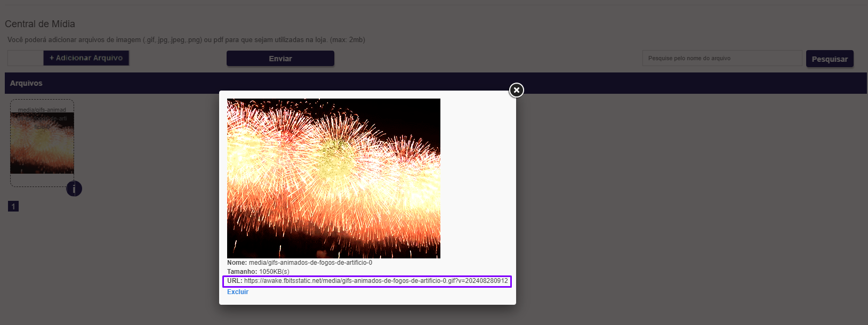Click the Central de Mídia heading
The height and width of the screenshot is (325, 868).
coord(40,24)
